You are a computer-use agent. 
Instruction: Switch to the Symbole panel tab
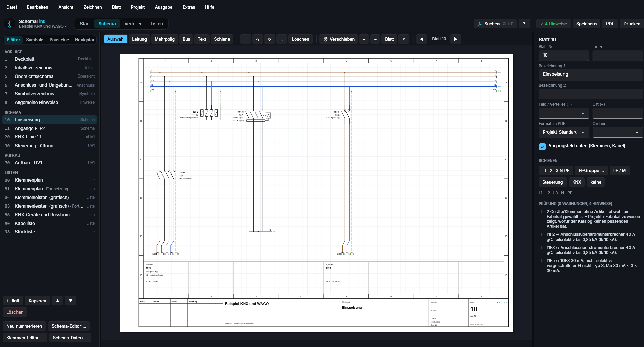click(x=35, y=40)
